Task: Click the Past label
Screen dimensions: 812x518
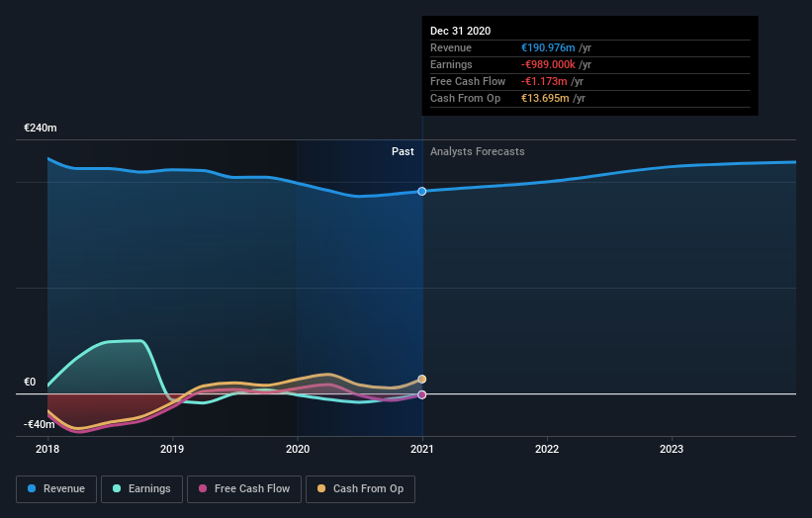Action: click(403, 151)
